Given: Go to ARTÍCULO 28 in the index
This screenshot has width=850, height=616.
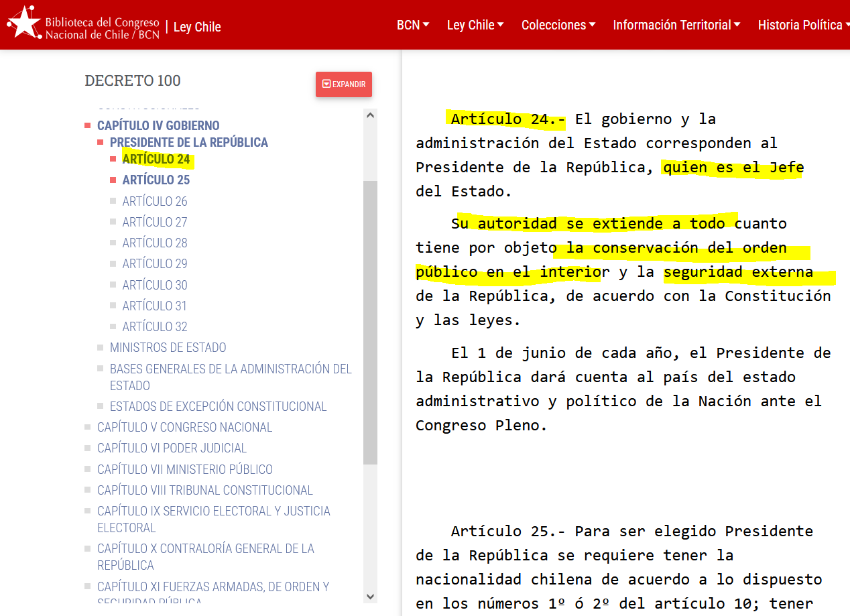Looking at the screenshot, I should [155, 243].
